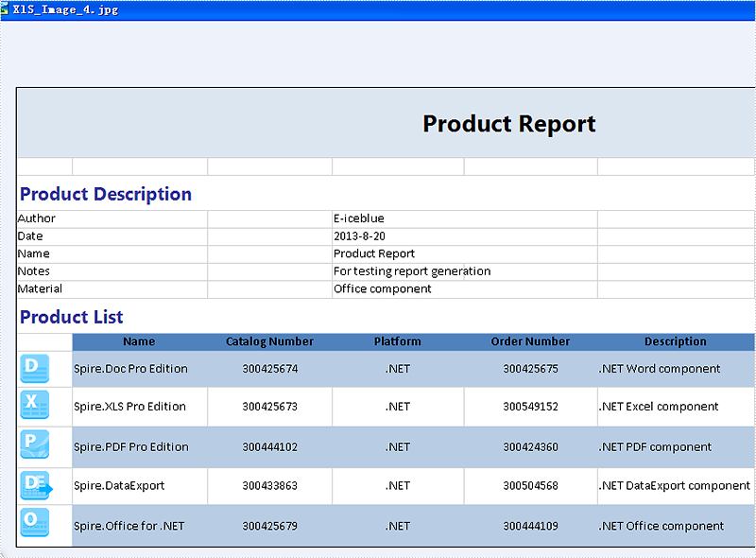Click the Spire.Doc 'D' product icon

click(x=35, y=368)
